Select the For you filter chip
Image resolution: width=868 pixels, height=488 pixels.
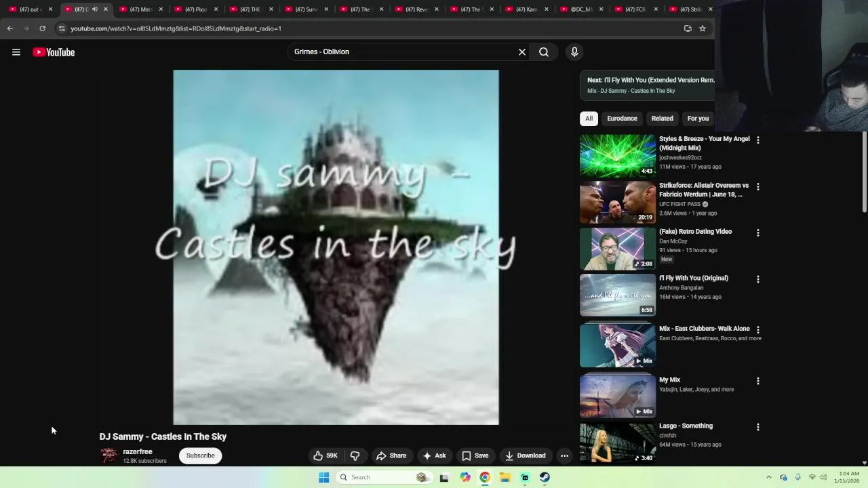point(698,119)
